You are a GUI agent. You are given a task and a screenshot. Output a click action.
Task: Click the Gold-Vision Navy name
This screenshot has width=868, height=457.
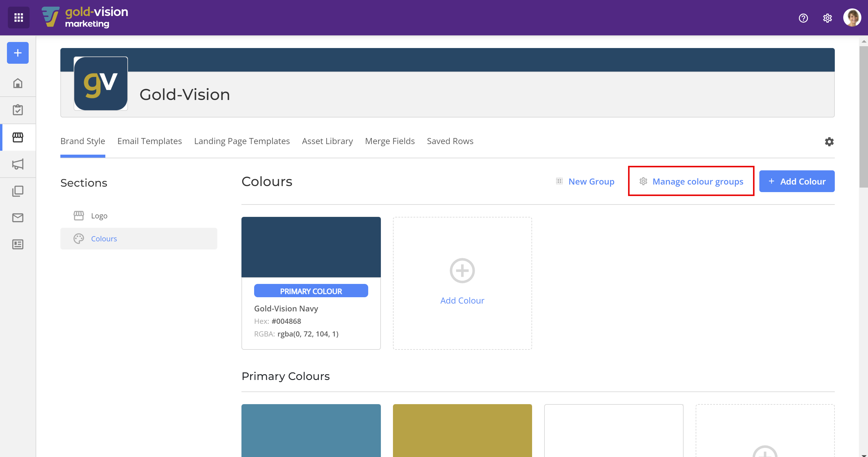[286, 309]
